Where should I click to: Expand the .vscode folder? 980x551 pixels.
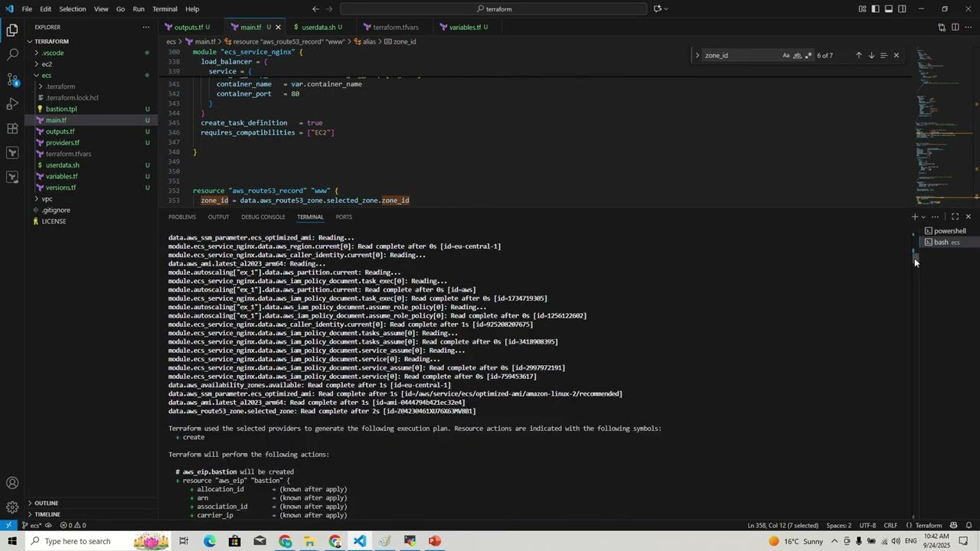pyautogui.click(x=91, y=53)
